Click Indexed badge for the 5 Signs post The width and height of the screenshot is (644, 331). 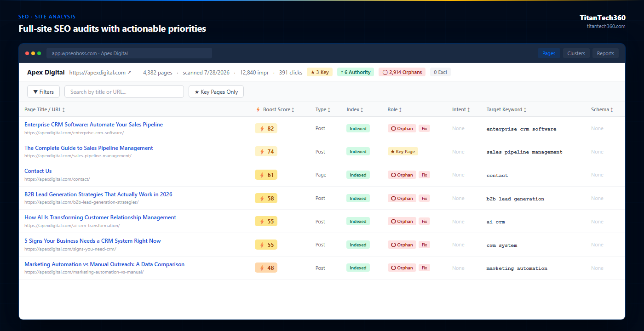click(358, 245)
